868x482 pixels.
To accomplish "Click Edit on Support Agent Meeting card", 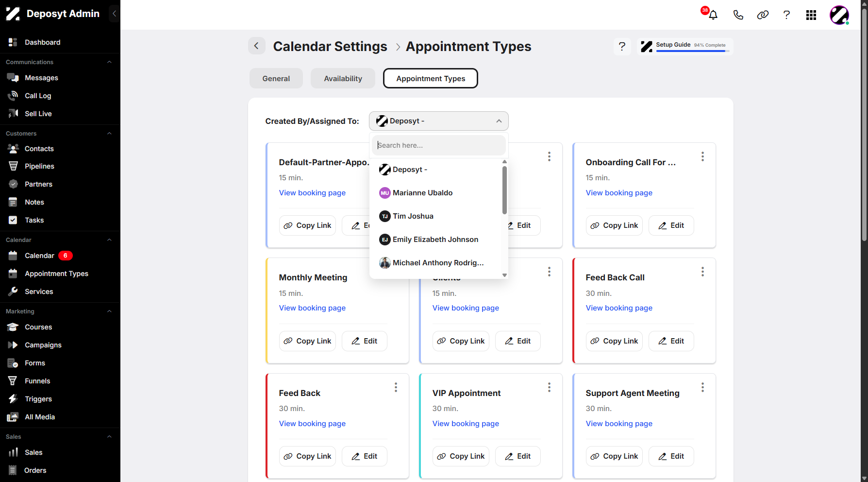I will click(x=671, y=456).
